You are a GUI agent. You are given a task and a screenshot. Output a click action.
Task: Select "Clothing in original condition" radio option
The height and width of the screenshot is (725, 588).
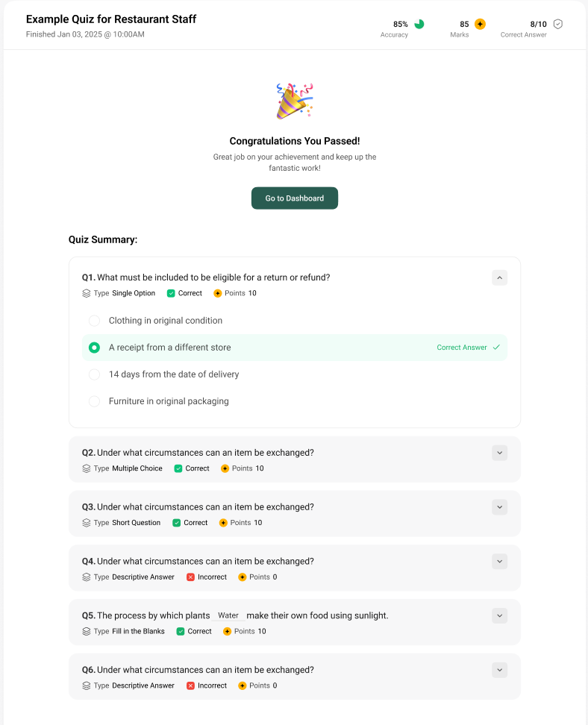tap(94, 321)
